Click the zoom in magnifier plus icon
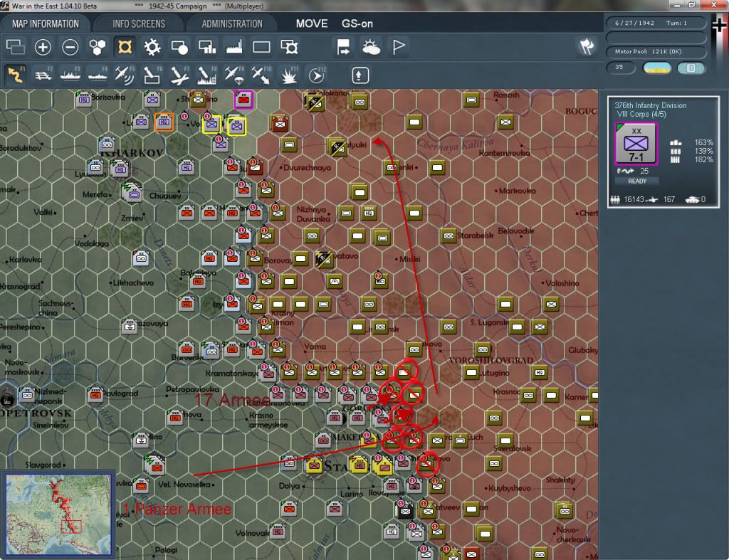Image resolution: width=729 pixels, height=560 pixels. click(43, 47)
